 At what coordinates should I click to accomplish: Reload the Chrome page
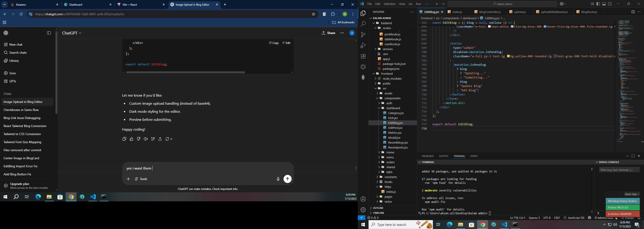point(21,14)
